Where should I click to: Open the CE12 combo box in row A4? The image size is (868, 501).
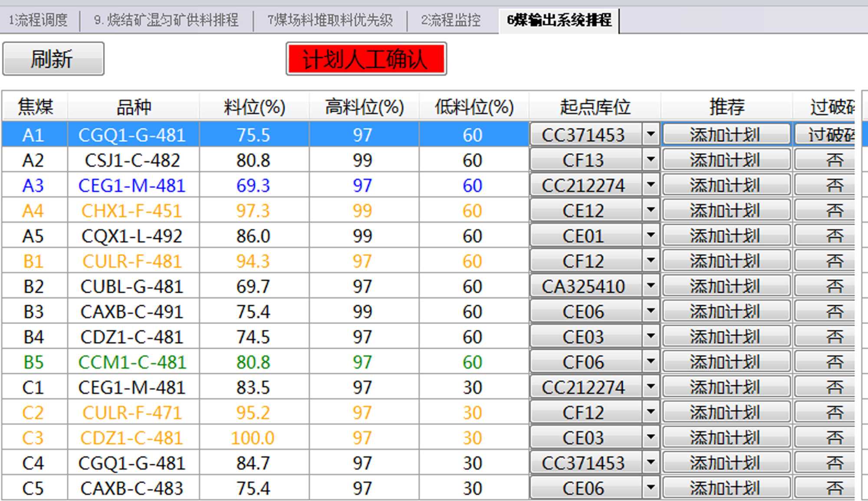tap(650, 210)
